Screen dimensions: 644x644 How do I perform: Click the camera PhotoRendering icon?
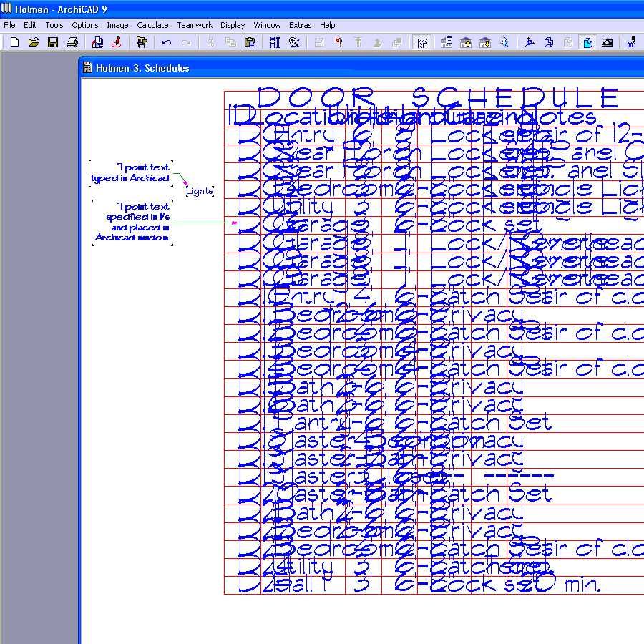[607, 42]
